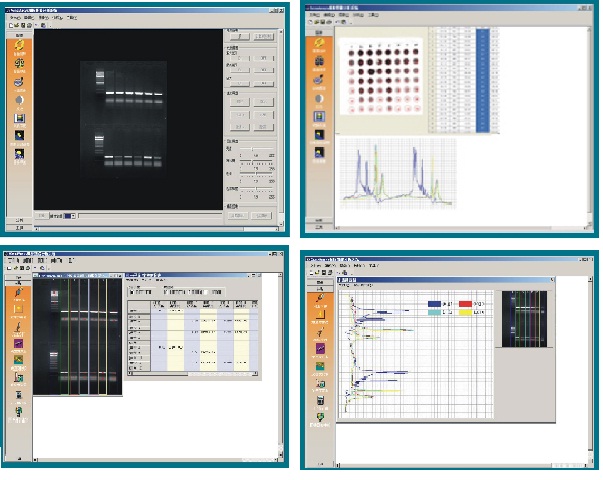
Task: Click the peak profile chart in dot blot window
Action: tap(398, 173)
